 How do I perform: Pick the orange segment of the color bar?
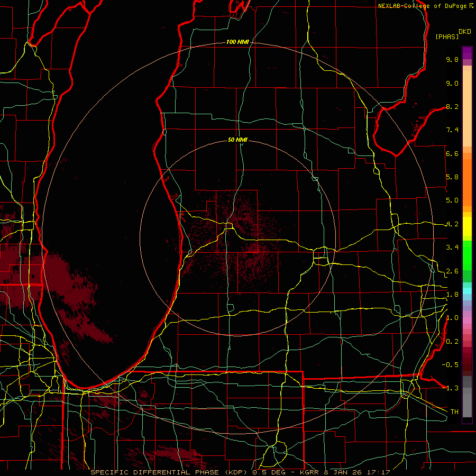(x=467, y=182)
